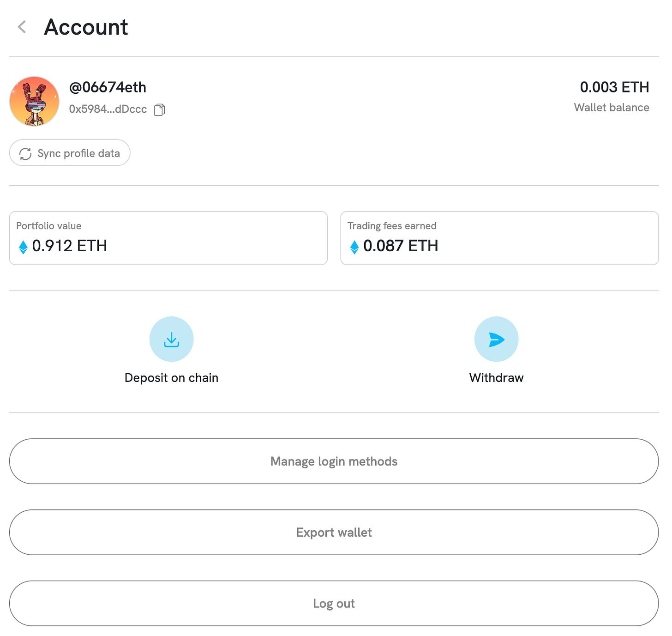Click the Account page title
This screenshot has height=636, width=672.
click(x=86, y=27)
